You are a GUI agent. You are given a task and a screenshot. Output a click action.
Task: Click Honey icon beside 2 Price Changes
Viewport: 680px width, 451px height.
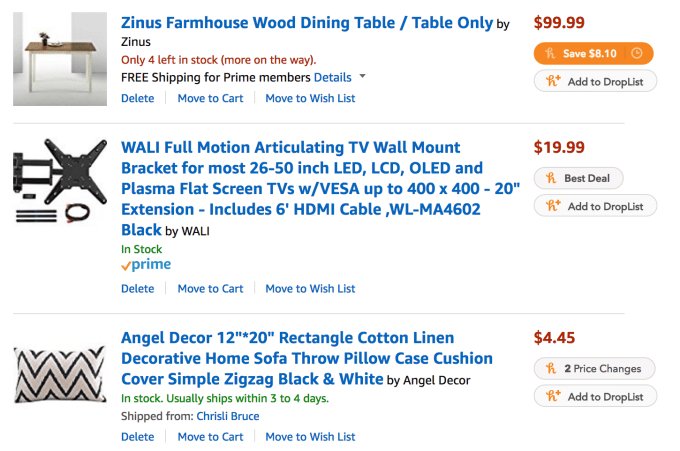tap(550, 368)
